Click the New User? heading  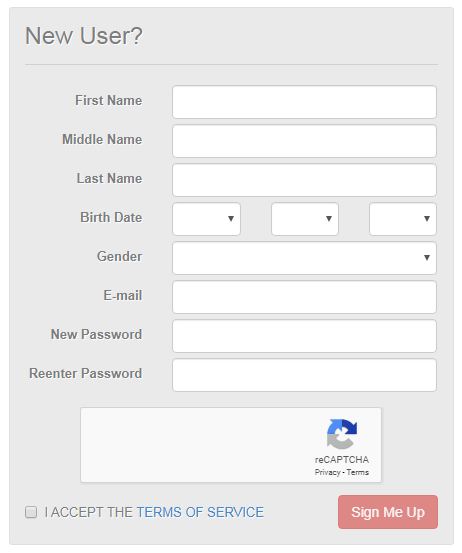[x=84, y=36]
